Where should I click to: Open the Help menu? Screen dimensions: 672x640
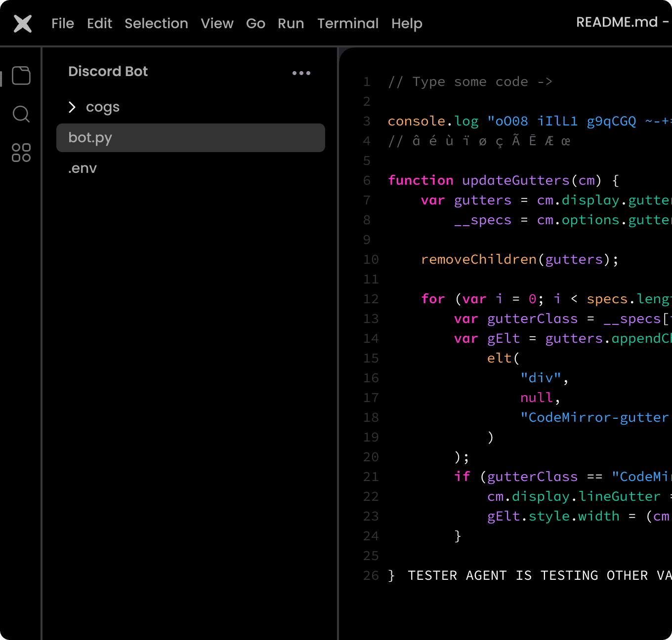pos(407,23)
